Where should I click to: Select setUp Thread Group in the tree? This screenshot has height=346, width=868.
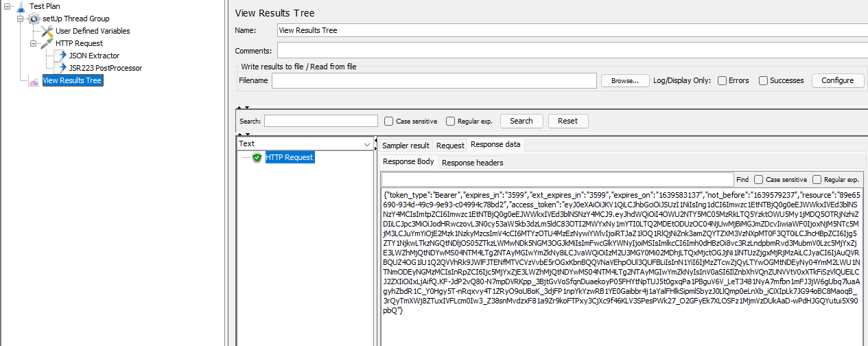click(x=75, y=19)
